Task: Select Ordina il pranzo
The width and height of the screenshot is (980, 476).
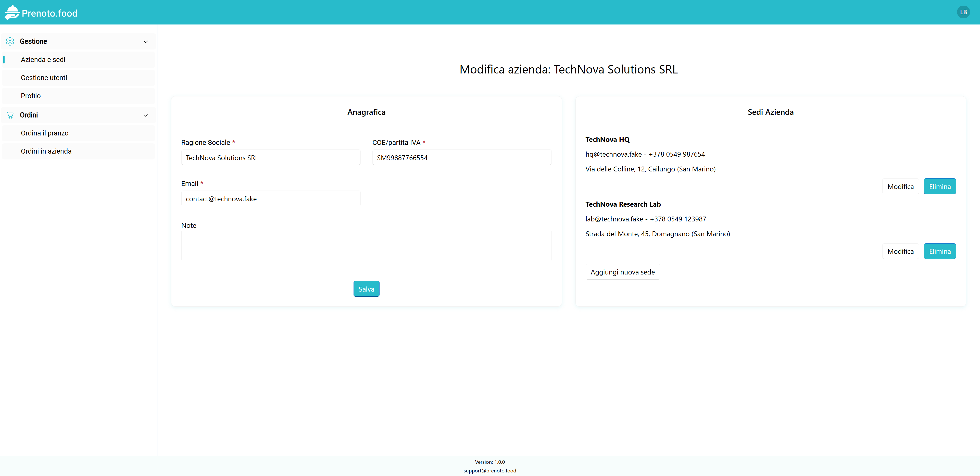Action: (45, 133)
